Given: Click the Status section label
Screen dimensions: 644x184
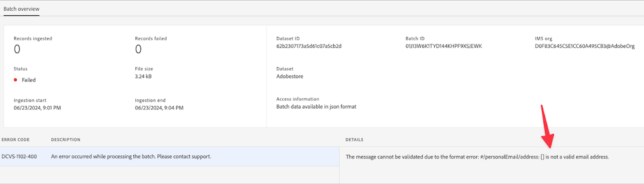Looking at the screenshot, I should point(20,69).
